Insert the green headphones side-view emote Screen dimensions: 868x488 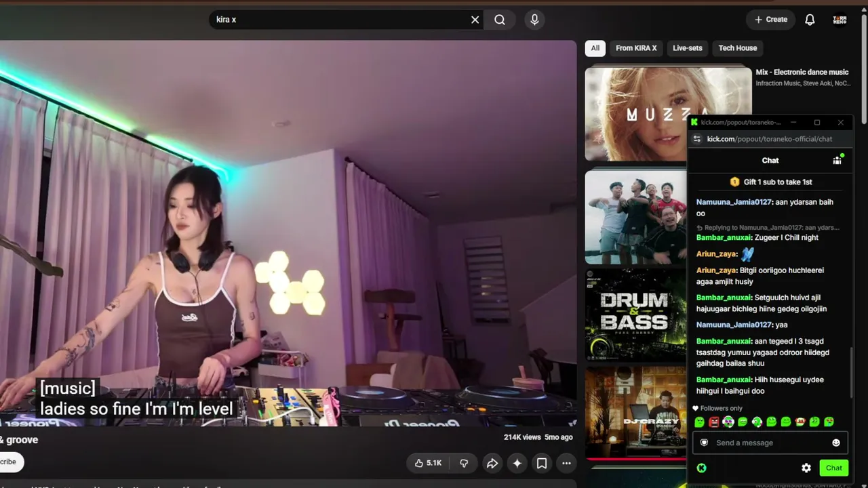(757, 422)
